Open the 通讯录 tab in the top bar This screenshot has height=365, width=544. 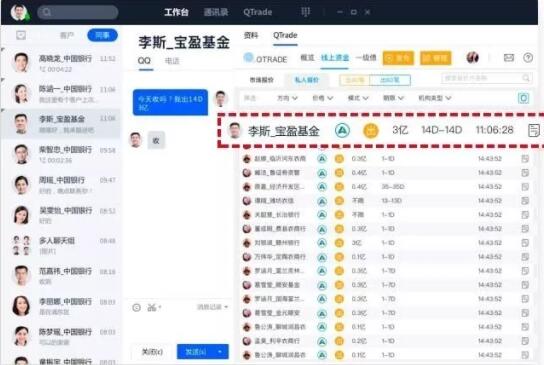(x=216, y=12)
